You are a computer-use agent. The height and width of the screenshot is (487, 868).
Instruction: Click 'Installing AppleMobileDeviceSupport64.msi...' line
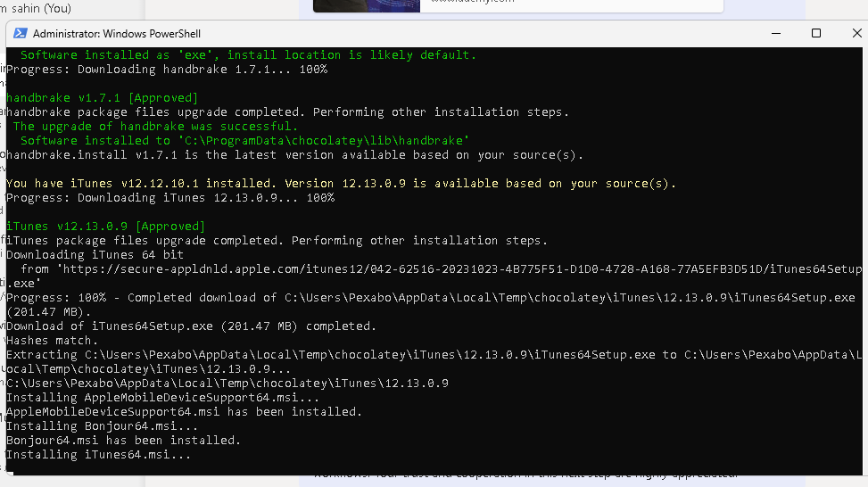pos(162,397)
